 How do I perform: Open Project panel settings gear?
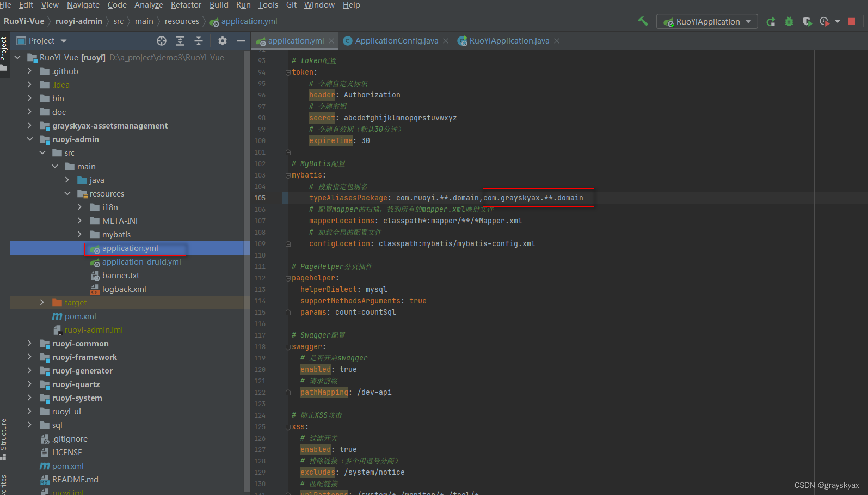(222, 41)
